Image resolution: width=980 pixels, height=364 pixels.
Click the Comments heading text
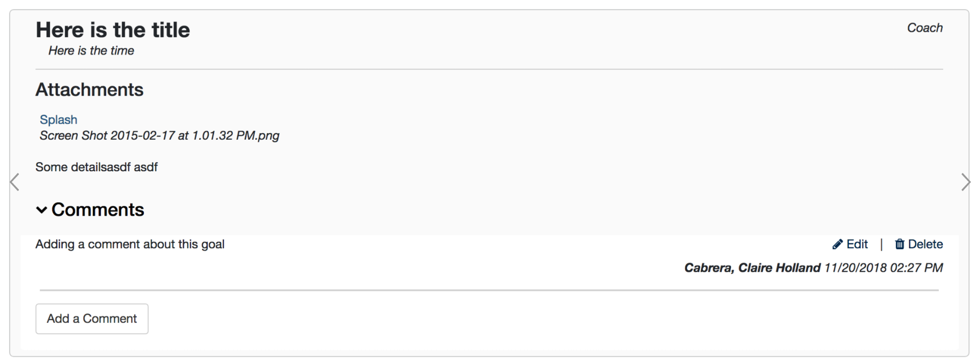click(98, 210)
